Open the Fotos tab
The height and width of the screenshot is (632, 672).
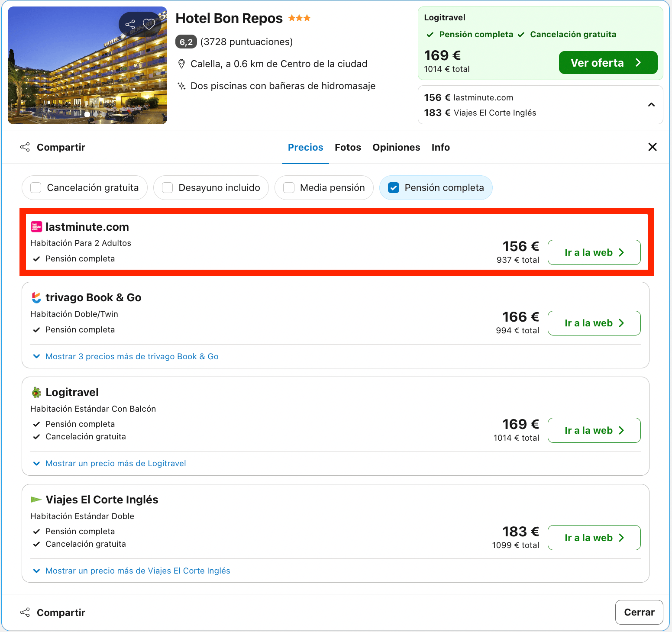(x=348, y=147)
